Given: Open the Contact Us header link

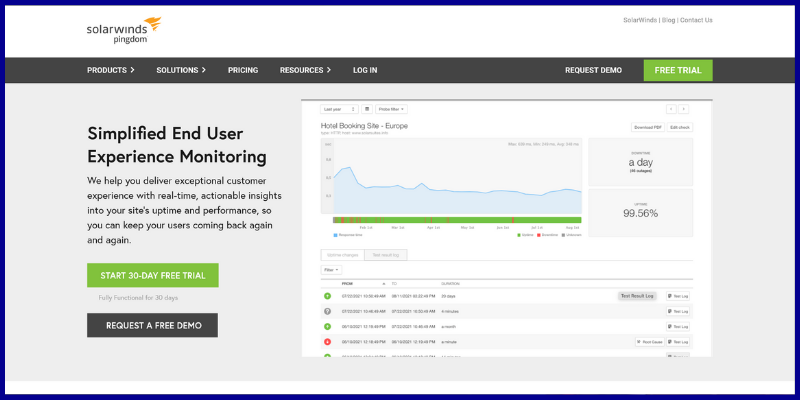Looking at the screenshot, I should pyautogui.click(x=696, y=20).
